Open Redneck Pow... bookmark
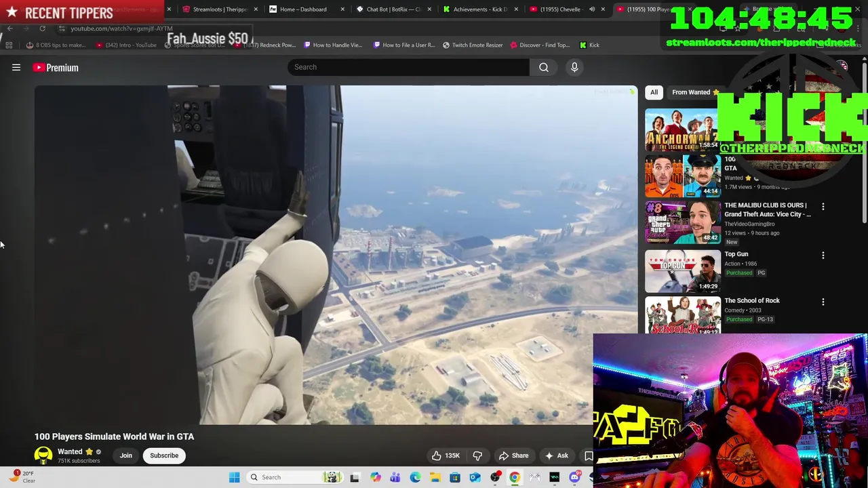 coord(264,45)
